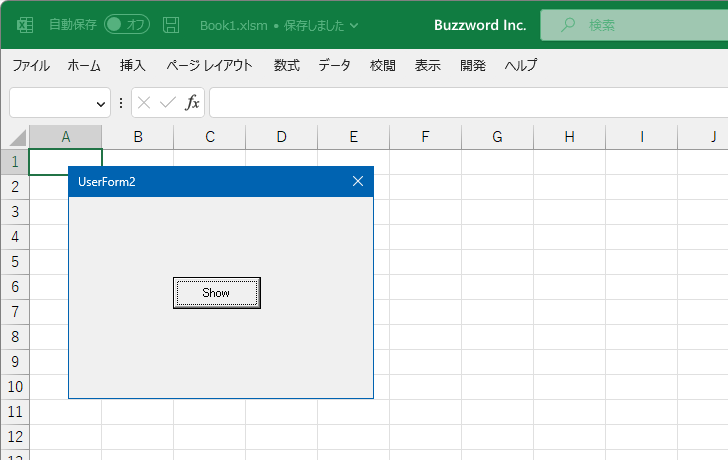
Task: Click the Select All corner triangle
Action: pos(18,138)
